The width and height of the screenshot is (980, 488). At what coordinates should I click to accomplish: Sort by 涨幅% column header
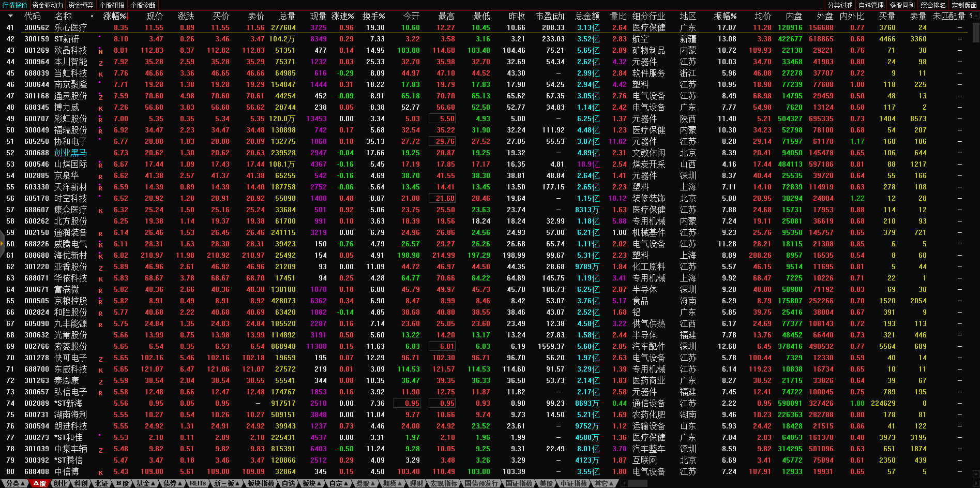tap(115, 16)
